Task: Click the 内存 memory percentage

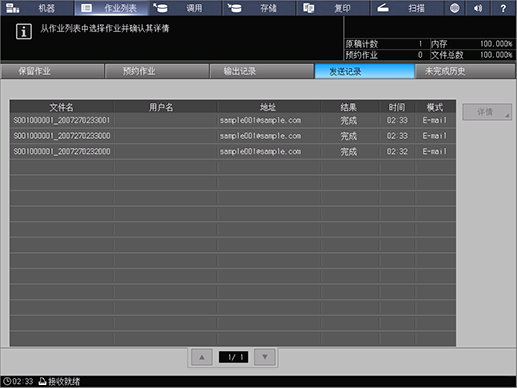Action: point(496,44)
